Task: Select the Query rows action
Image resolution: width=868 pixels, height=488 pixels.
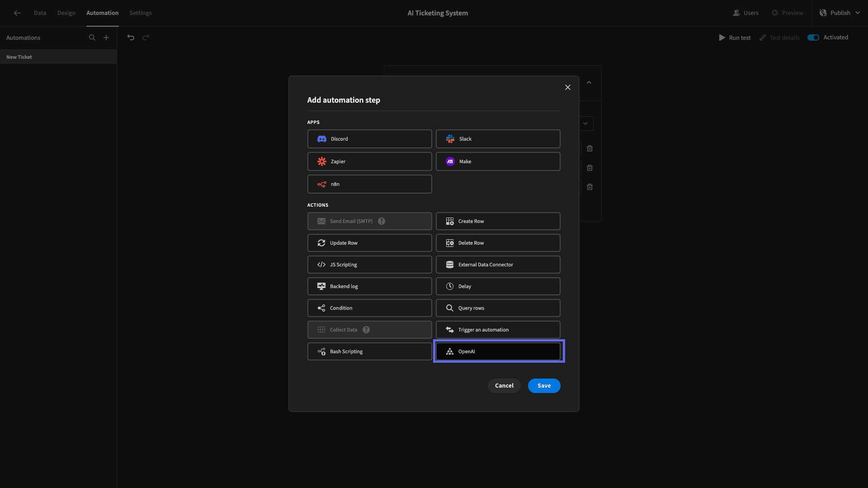Action: 498,308
